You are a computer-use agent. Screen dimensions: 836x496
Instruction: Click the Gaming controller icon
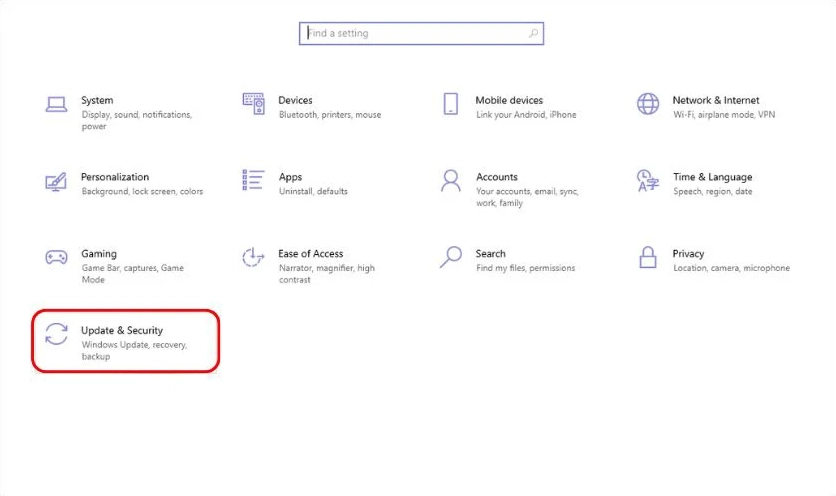pos(56,258)
